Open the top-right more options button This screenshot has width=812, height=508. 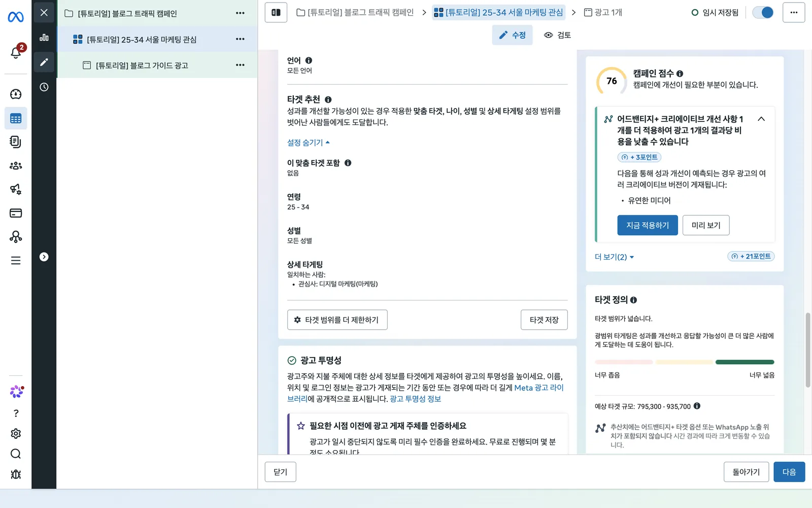(794, 12)
